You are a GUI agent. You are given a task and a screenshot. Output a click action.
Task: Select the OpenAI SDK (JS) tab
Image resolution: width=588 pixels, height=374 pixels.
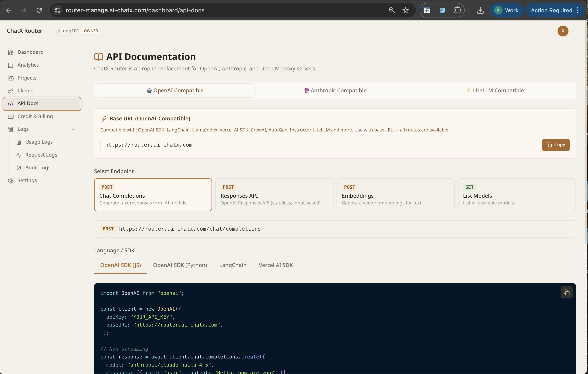tap(120, 265)
